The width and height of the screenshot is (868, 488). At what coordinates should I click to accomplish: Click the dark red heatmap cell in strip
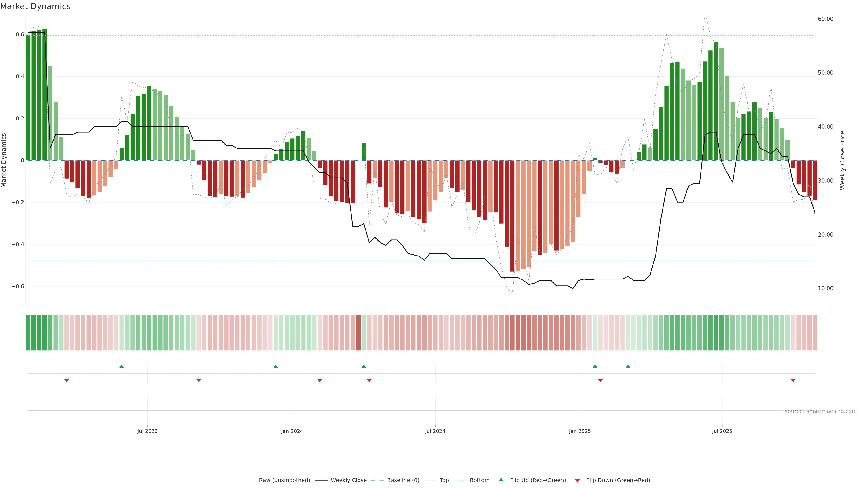coord(358,333)
